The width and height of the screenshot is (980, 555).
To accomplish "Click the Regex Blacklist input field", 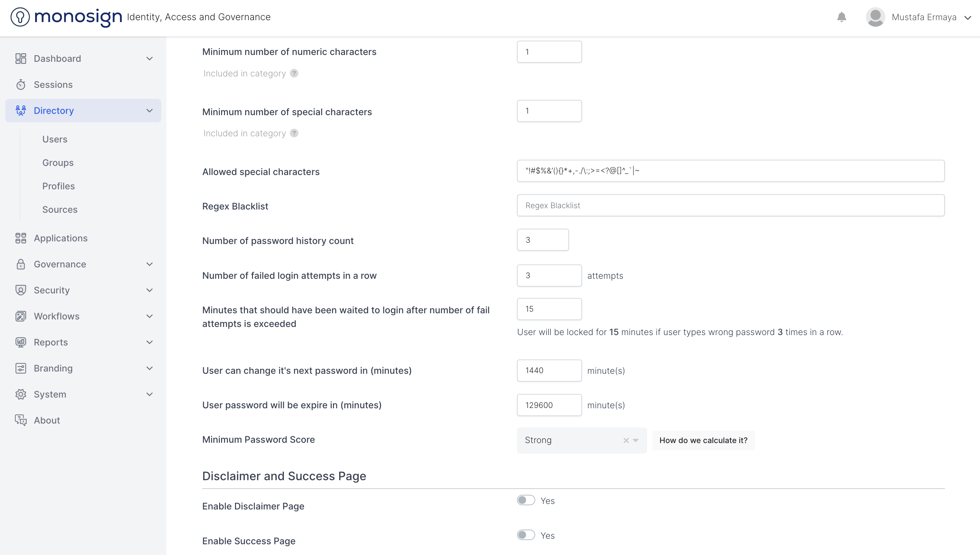I will pos(730,206).
